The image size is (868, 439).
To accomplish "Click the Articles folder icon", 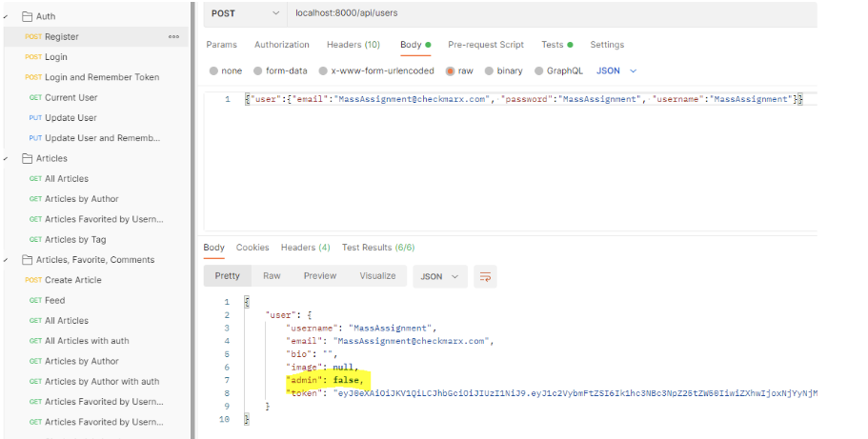I will [27, 158].
